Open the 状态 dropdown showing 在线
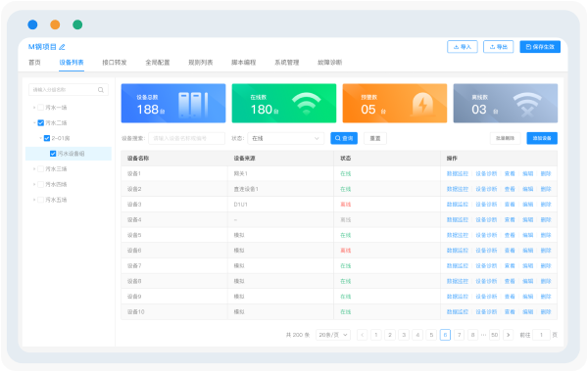 (x=286, y=138)
